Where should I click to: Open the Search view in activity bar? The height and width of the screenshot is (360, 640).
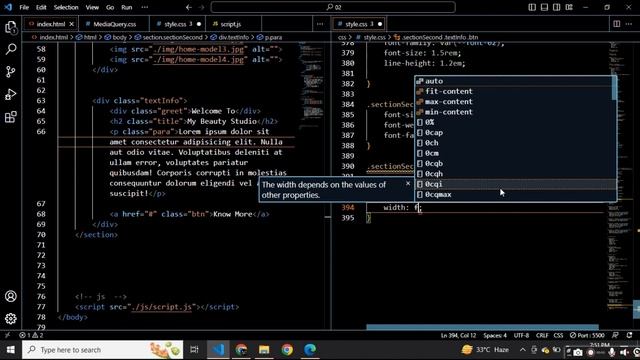pyautogui.click(x=11, y=49)
